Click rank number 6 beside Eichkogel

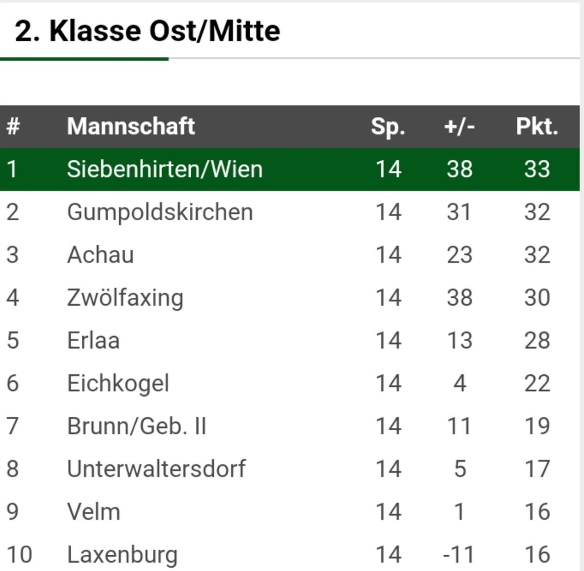pyautogui.click(x=13, y=383)
